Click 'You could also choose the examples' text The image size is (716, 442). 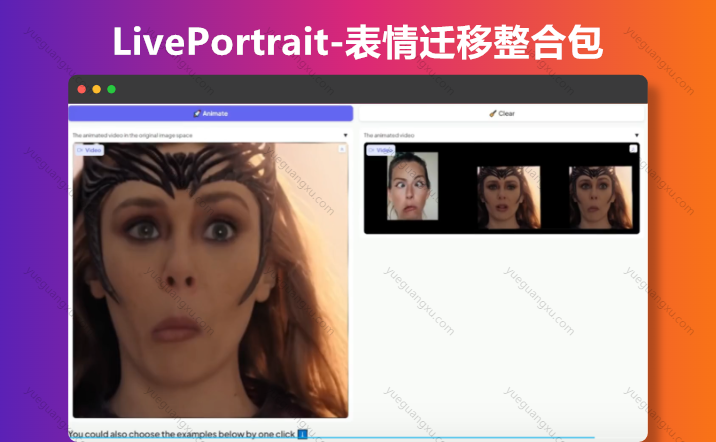click(x=180, y=435)
